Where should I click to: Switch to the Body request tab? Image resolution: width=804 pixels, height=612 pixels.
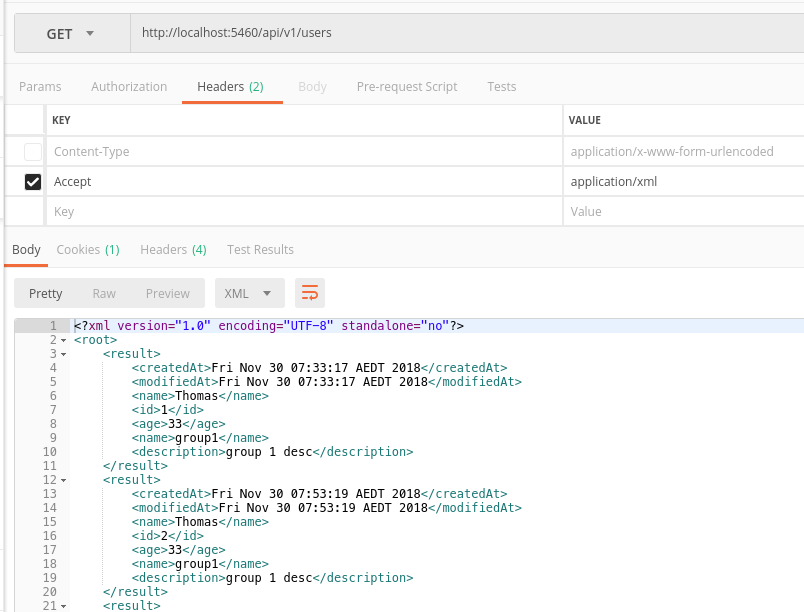click(x=312, y=87)
